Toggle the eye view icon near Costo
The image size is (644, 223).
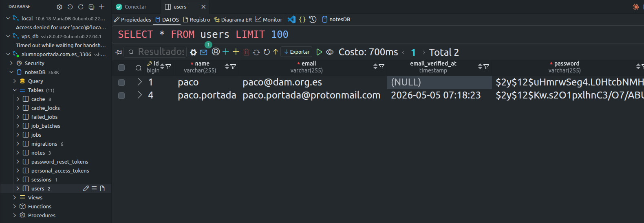(330, 52)
